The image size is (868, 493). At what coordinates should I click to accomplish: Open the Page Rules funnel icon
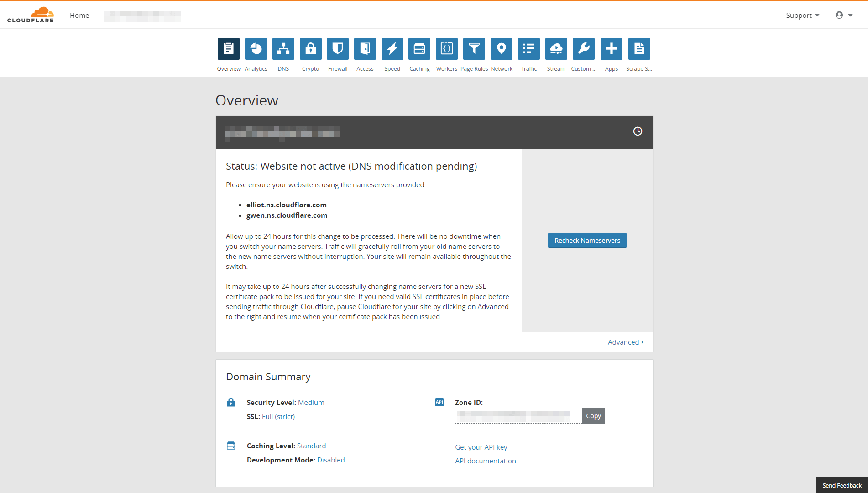coord(474,49)
